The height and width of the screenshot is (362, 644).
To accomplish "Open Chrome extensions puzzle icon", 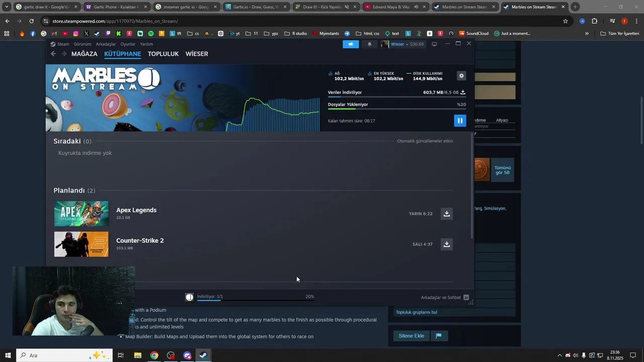I will tap(594, 21).
